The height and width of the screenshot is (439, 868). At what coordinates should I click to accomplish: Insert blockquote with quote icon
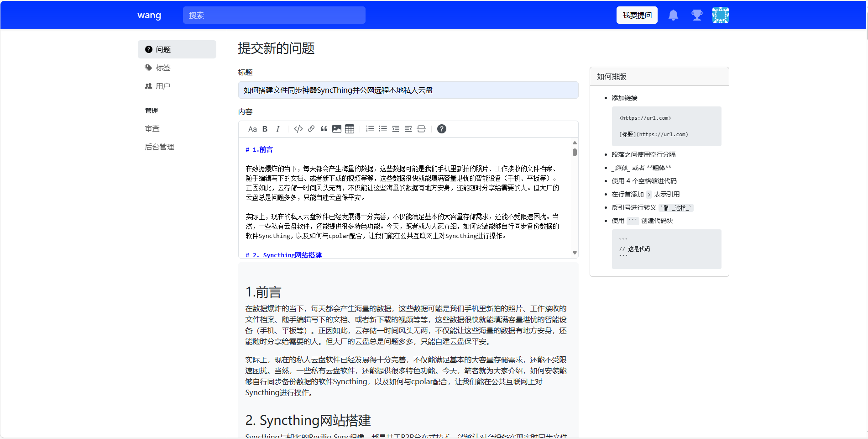tap(324, 129)
